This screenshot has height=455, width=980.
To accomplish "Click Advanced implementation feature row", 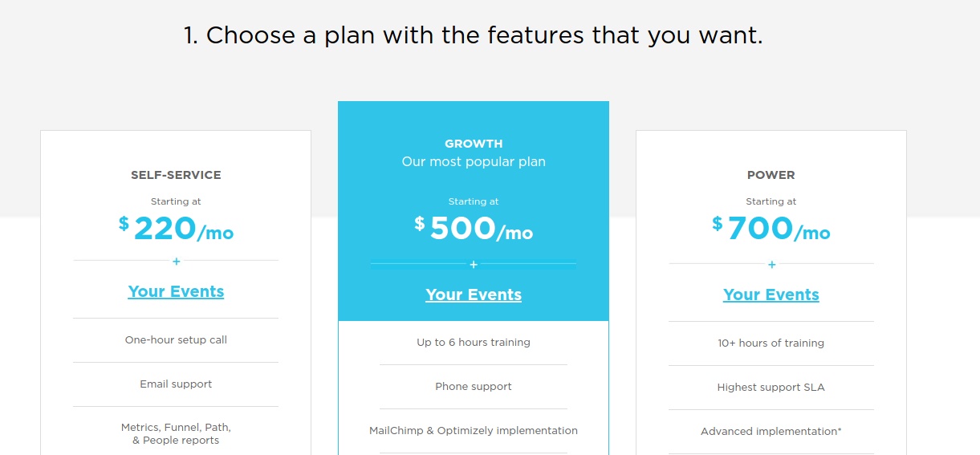I will click(771, 432).
